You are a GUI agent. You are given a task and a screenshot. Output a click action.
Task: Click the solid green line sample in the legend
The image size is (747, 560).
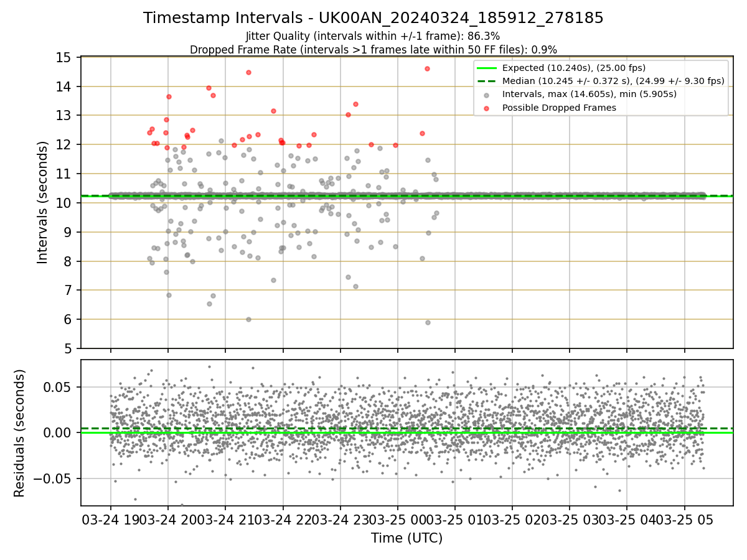tap(487, 68)
